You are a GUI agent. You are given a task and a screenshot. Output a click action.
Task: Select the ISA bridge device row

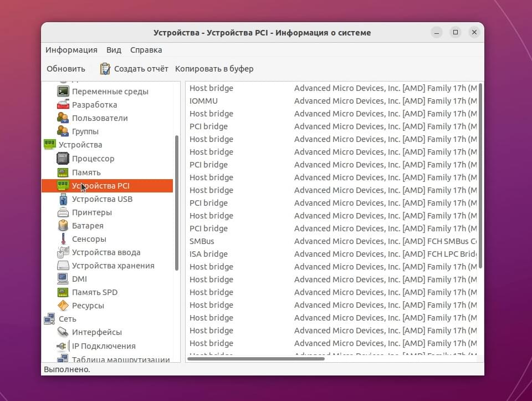click(332, 254)
